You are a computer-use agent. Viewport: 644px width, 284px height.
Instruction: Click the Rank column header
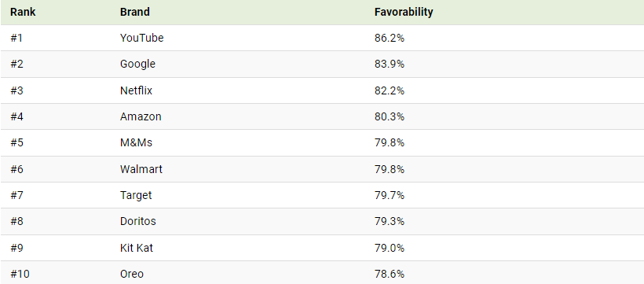pos(23,12)
